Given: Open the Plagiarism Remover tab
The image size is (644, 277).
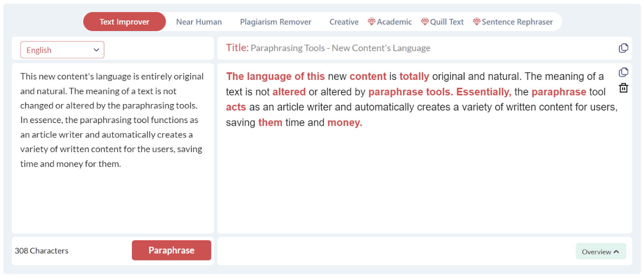Looking at the screenshot, I should [275, 21].
